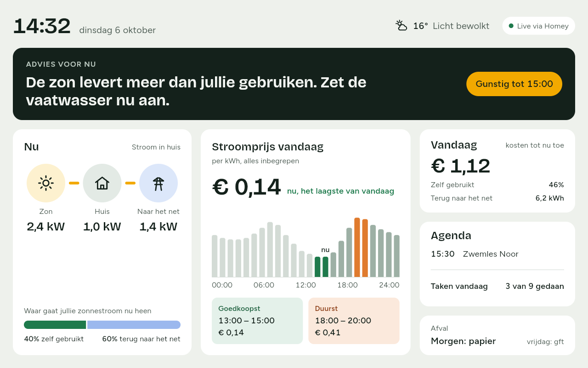The width and height of the screenshot is (588, 368).
Task: Click the € 1,12 cost total
Action: click(461, 166)
